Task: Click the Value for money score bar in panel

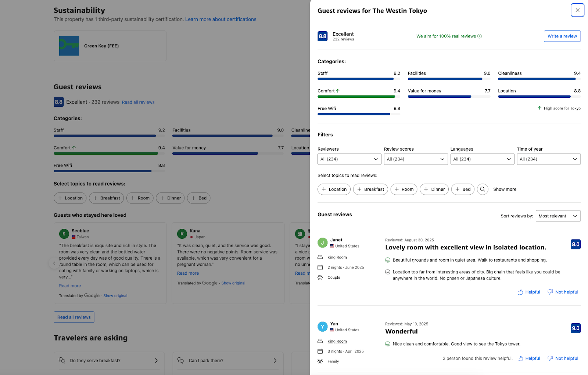Action: (x=449, y=97)
